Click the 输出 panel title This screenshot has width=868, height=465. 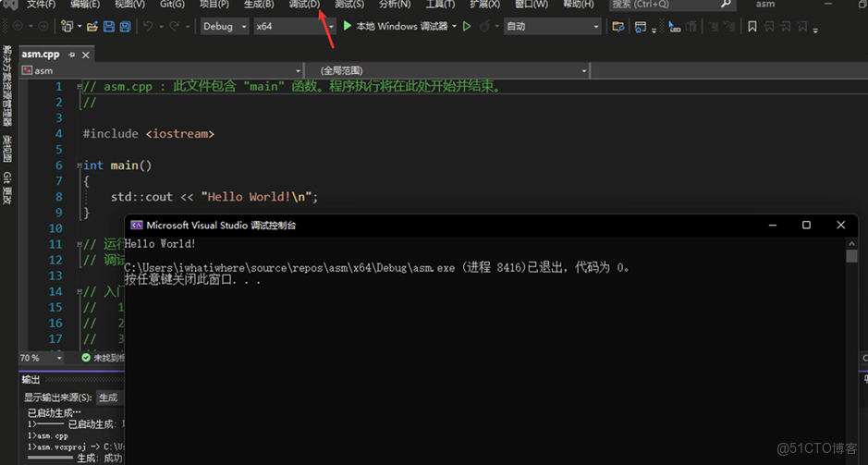31,380
